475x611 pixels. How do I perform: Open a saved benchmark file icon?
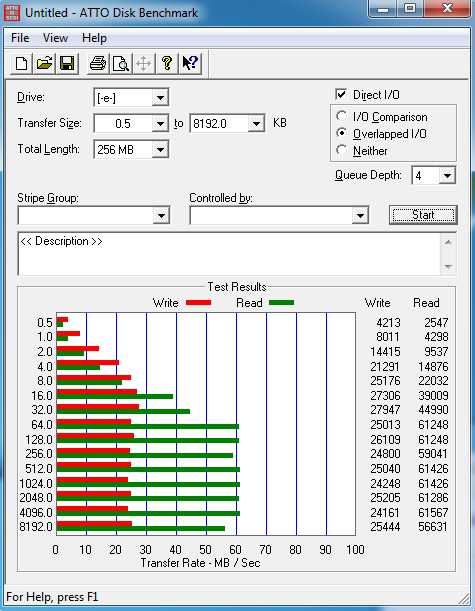coord(44,63)
